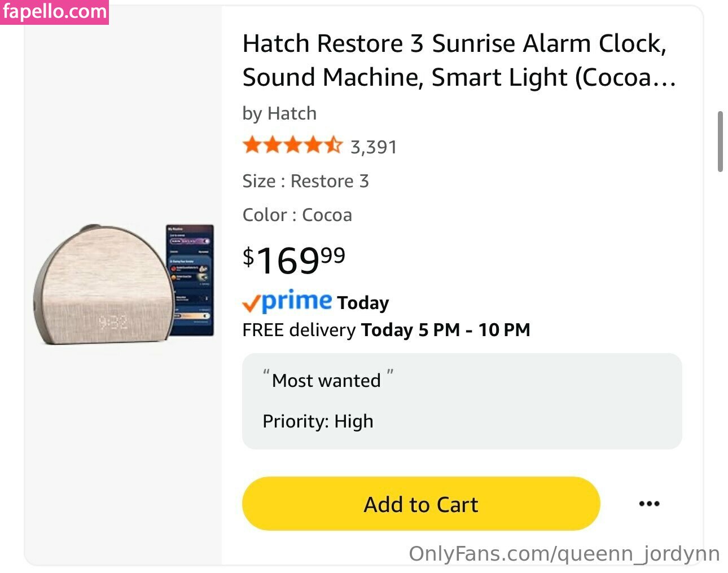Click the FREE delivery Today text
This screenshot has width=728, height=573.
(x=386, y=330)
